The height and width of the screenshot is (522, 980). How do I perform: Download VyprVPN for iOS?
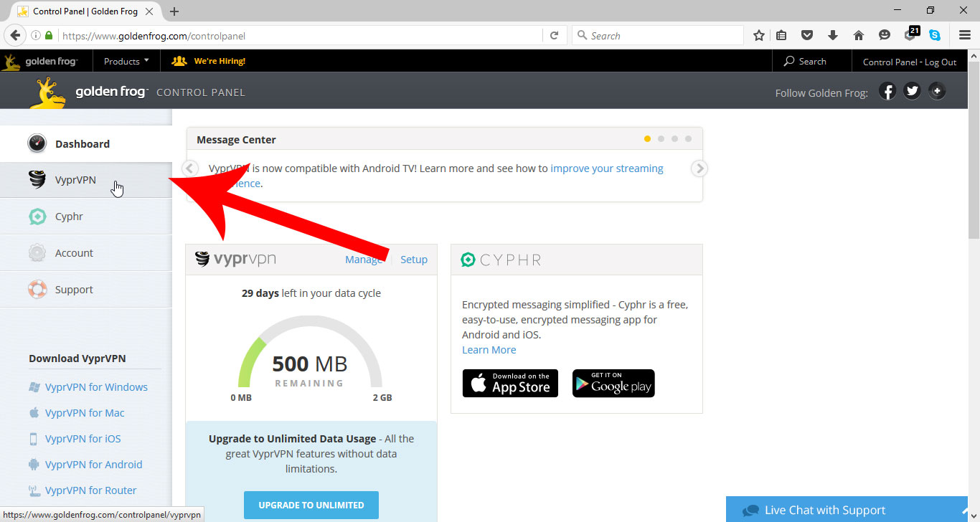click(83, 439)
